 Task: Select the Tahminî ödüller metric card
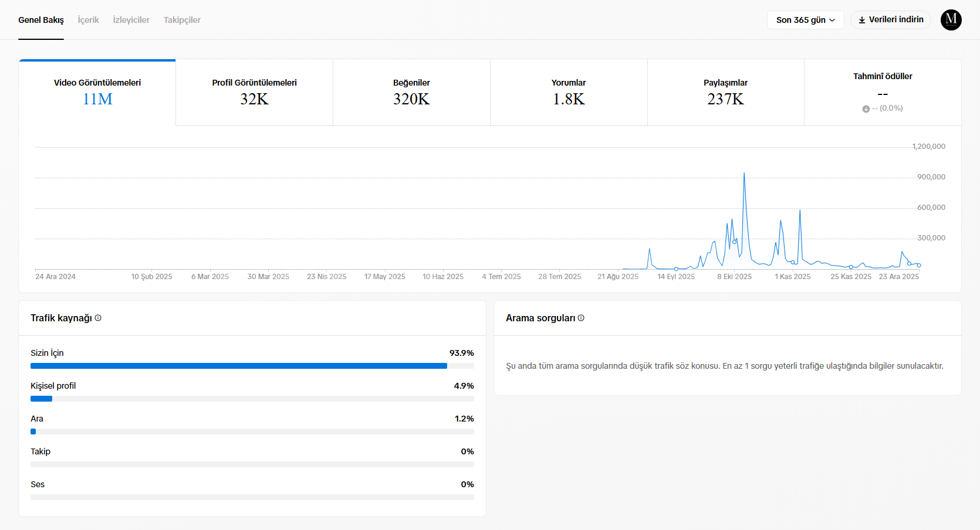[x=883, y=92]
